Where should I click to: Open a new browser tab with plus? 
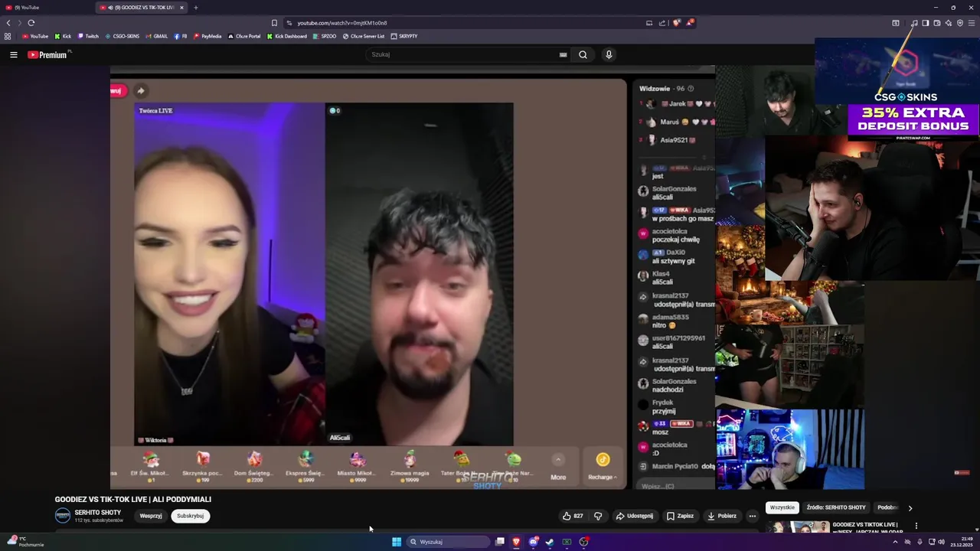[195, 8]
